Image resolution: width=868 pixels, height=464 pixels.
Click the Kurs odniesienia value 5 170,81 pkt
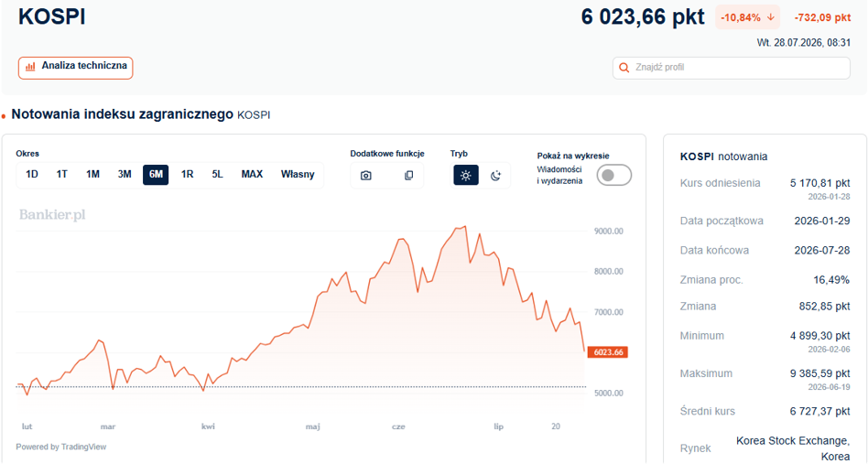tap(819, 183)
